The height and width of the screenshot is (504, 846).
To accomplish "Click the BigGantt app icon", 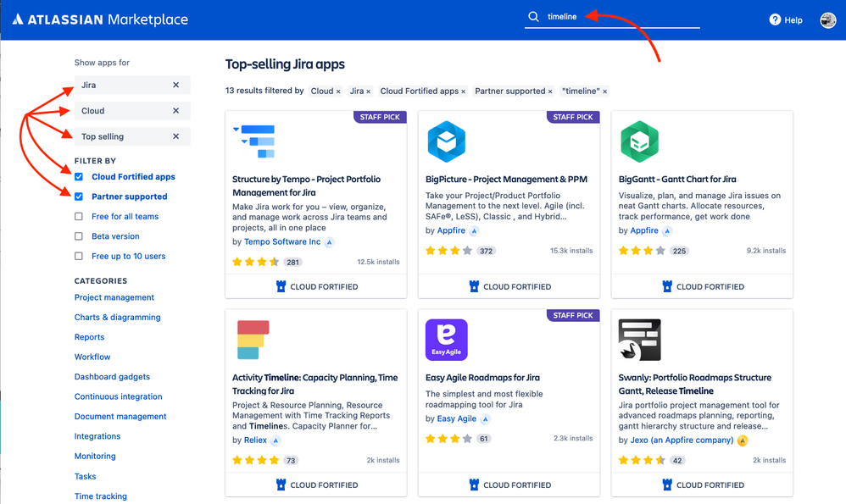I will click(639, 141).
